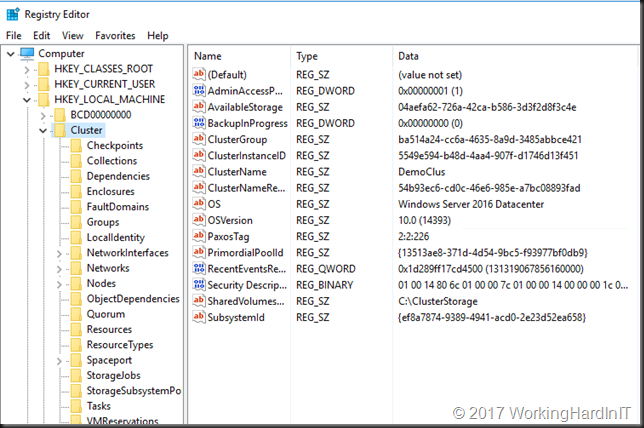
Task: Expand the Nodes key
Action: pyautogui.click(x=59, y=284)
